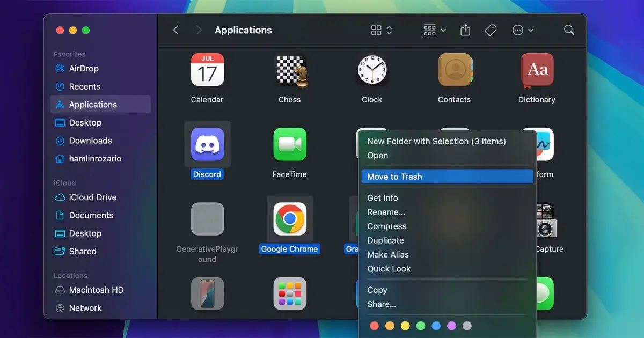Choose Compress from the context menu
The height and width of the screenshot is (338, 644).
tap(448, 226)
